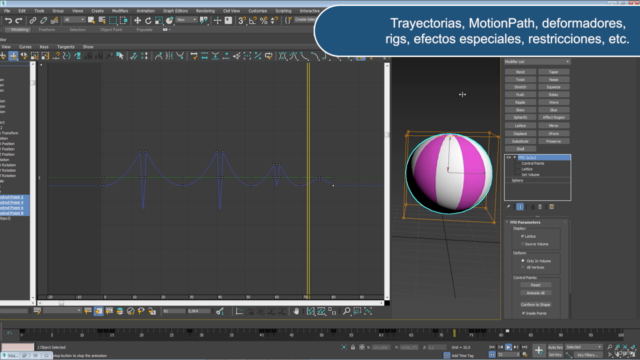The height and width of the screenshot is (360, 640).
Task: Toggle the Inside Points checkbox
Action: pyautogui.click(x=523, y=313)
